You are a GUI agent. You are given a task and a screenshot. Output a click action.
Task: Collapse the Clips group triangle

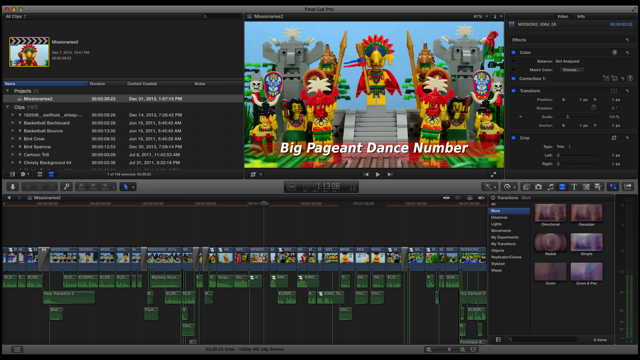pyautogui.click(x=7, y=107)
